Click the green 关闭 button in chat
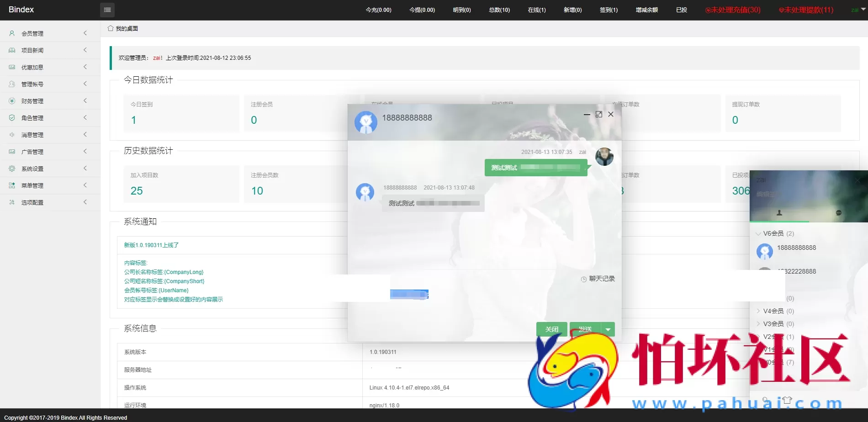Screen dimensions: 868x422 (551, 329)
